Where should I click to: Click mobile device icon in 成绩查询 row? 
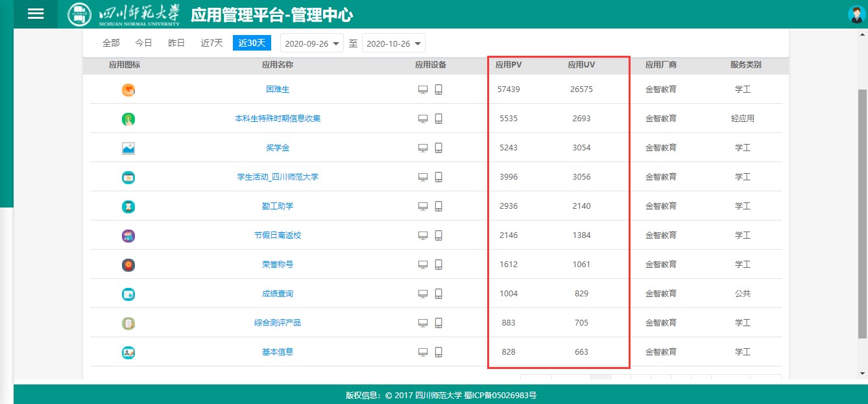[x=439, y=294]
